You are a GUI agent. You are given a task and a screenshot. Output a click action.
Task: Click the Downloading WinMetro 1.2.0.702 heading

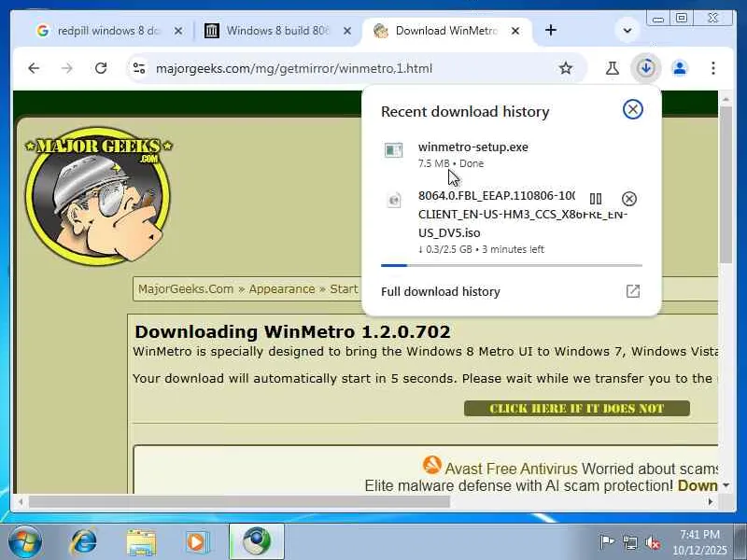(x=292, y=332)
